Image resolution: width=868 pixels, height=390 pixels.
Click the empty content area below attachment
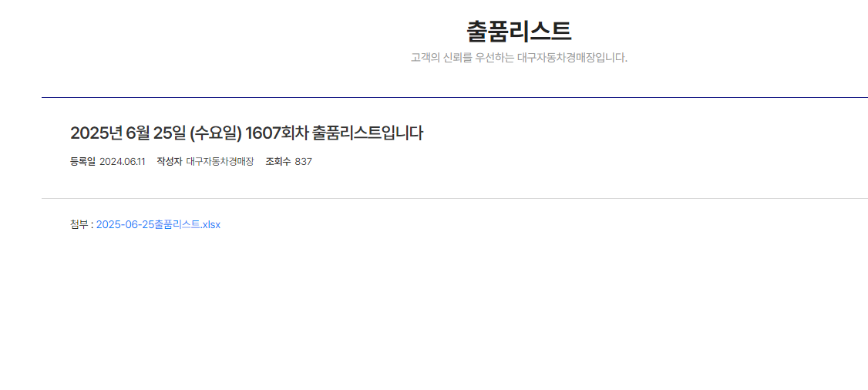click(x=454, y=310)
